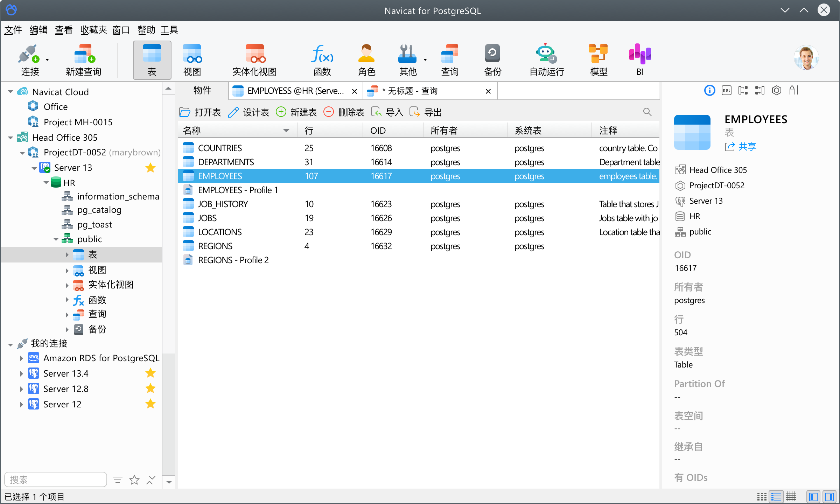Select the Table (表) toolbar button
The height and width of the screenshot is (504, 840).
click(x=152, y=60)
